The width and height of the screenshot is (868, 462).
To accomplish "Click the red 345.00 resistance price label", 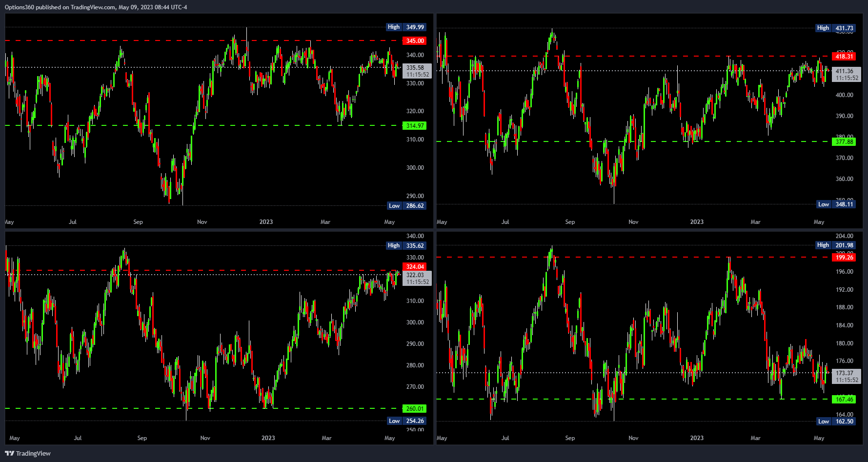I will pyautogui.click(x=415, y=41).
